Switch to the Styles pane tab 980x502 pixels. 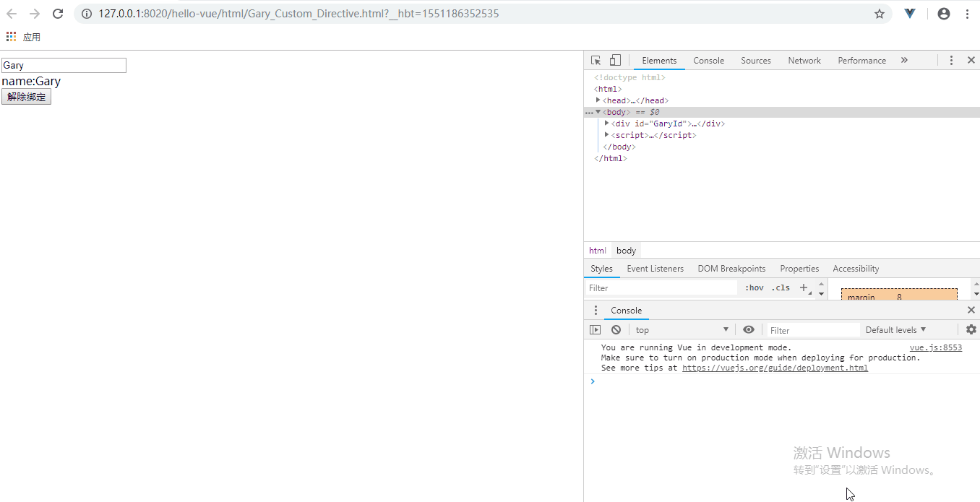(x=601, y=269)
